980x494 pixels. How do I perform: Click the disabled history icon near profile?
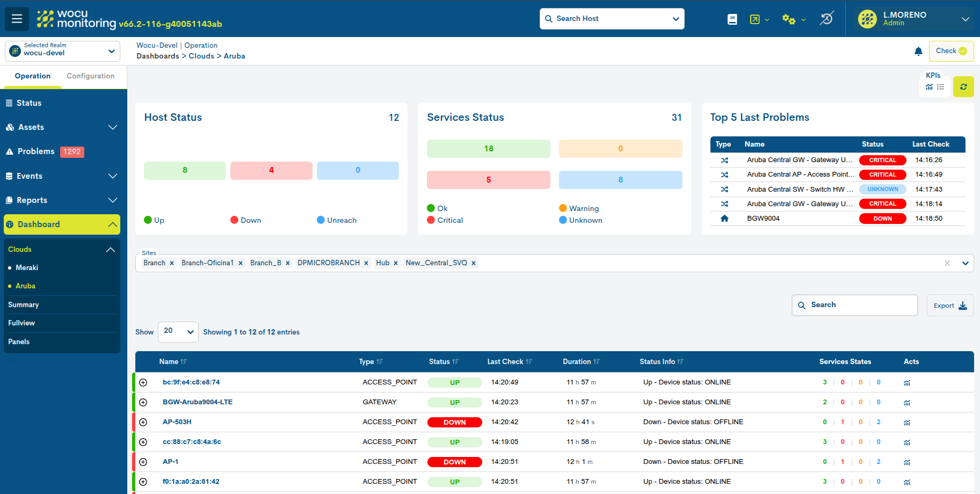[826, 19]
